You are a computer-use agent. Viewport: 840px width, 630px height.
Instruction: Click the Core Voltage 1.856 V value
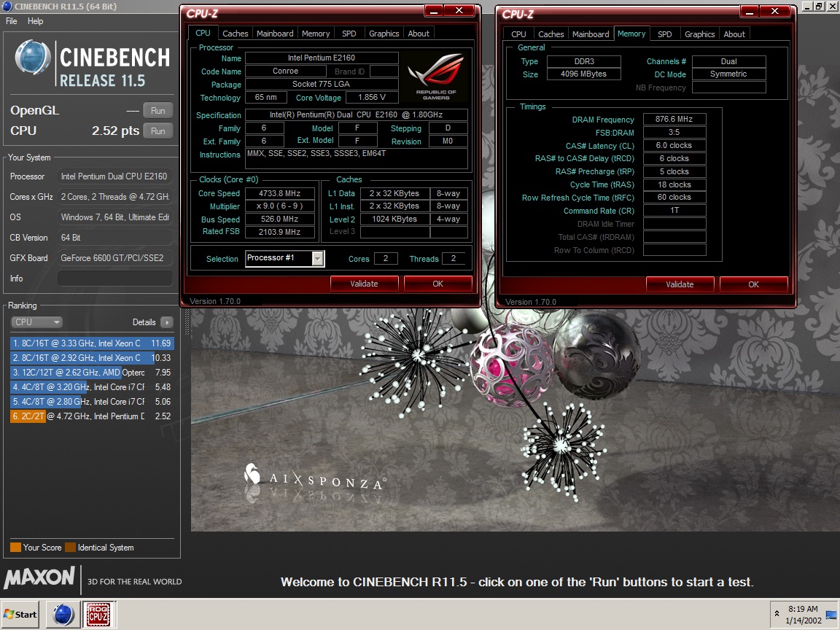372,97
